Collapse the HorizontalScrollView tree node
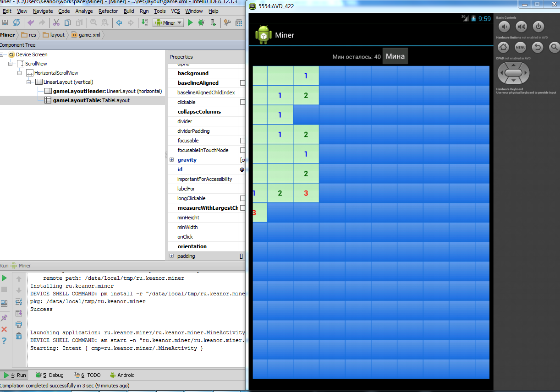 pos(20,73)
